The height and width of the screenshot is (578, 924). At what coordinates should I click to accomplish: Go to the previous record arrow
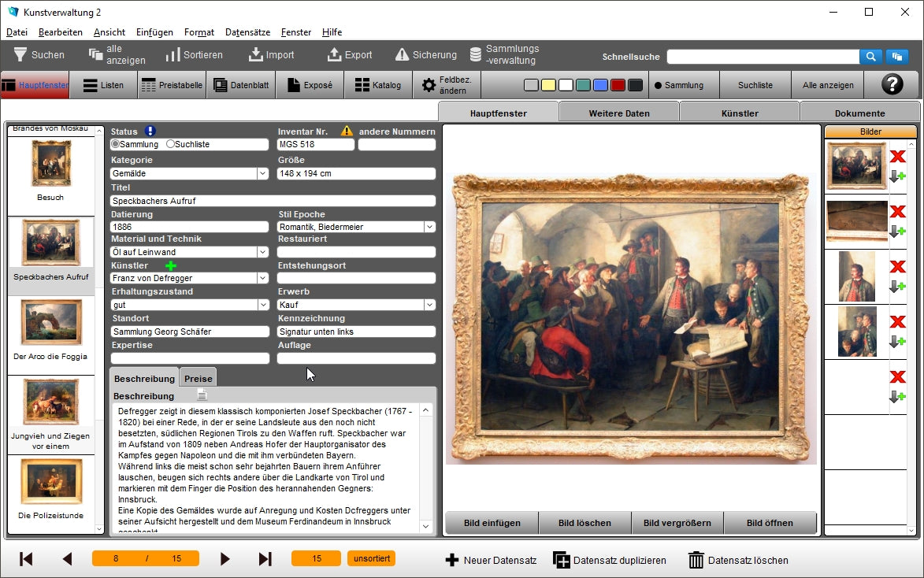point(67,559)
